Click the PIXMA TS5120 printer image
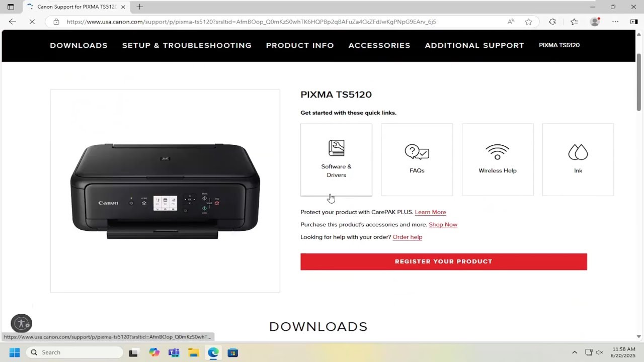 pyautogui.click(x=165, y=191)
